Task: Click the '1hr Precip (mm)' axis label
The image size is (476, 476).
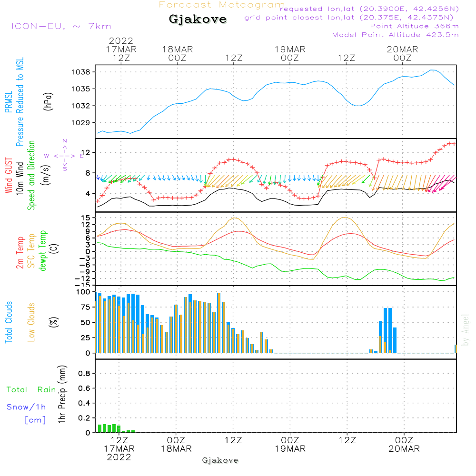Action: pyautogui.click(x=62, y=394)
